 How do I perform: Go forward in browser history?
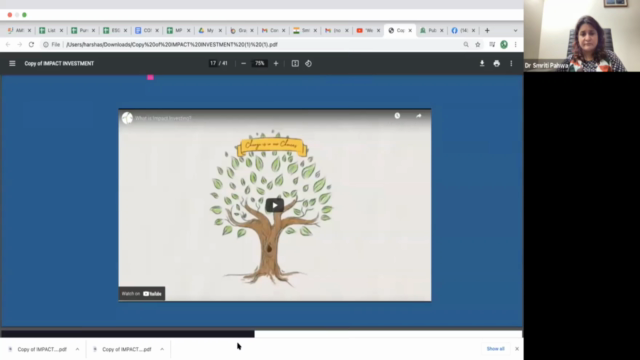pyautogui.click(x=20, y=44)
